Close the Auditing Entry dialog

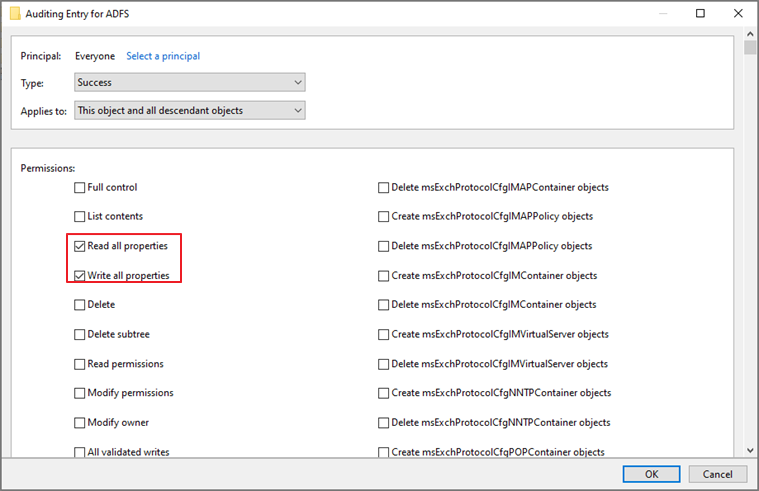coord(738,14)
